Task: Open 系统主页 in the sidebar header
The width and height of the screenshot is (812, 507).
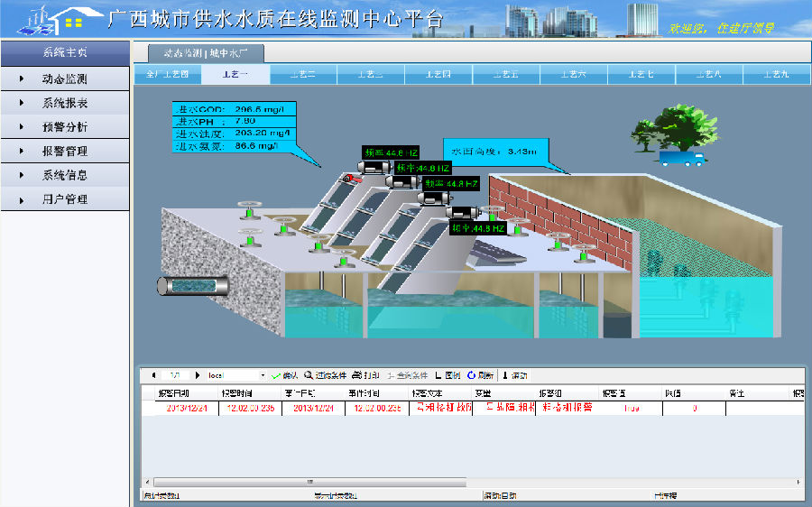Action: coord(65,53)
